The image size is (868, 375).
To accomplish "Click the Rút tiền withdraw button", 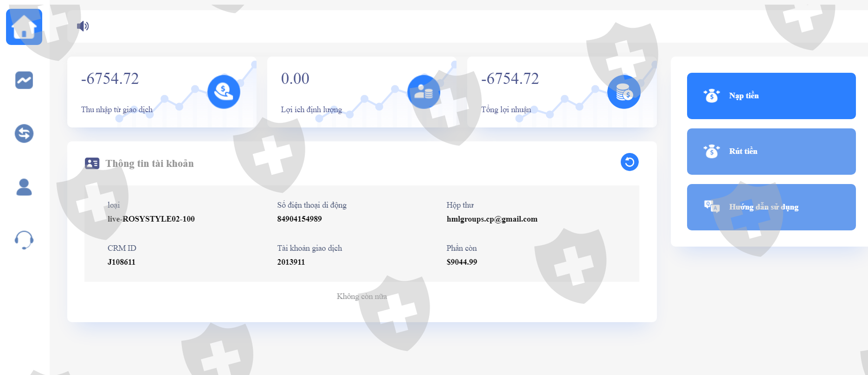I will 771,152.
